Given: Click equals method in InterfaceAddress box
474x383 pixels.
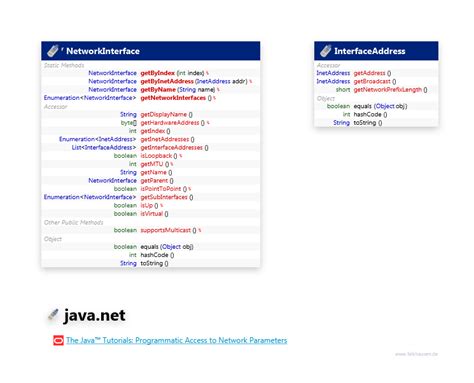Looking at the screenshot, I should point(362,106).
